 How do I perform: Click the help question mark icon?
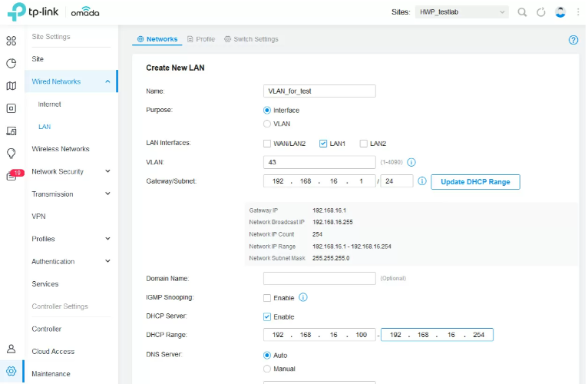click(573, 40)
